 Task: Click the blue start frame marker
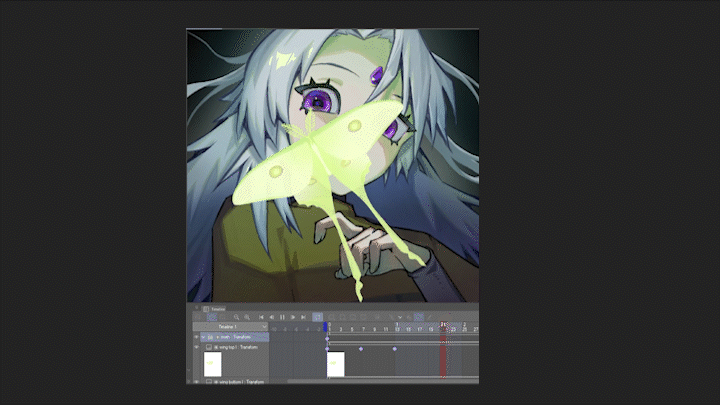[x=325, y=326]
